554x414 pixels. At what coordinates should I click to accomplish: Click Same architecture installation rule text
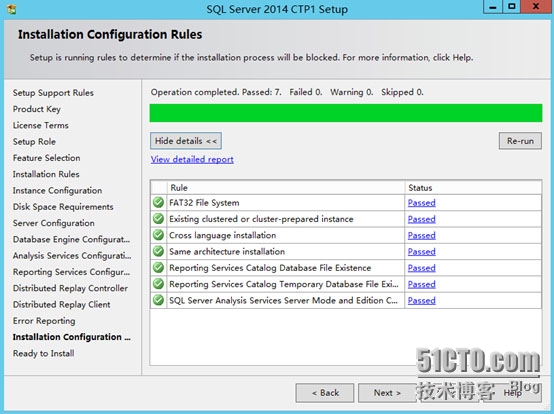(x=227, y=252)
